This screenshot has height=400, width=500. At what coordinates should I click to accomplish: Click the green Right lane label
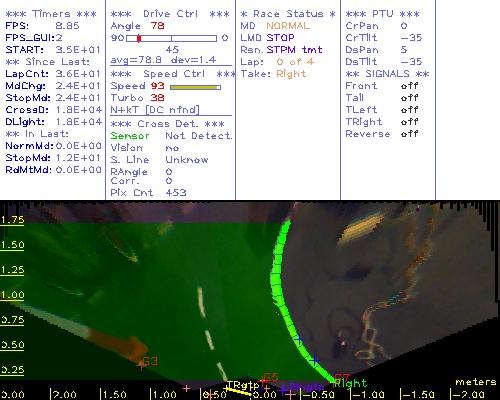click(x=350, y=383)
